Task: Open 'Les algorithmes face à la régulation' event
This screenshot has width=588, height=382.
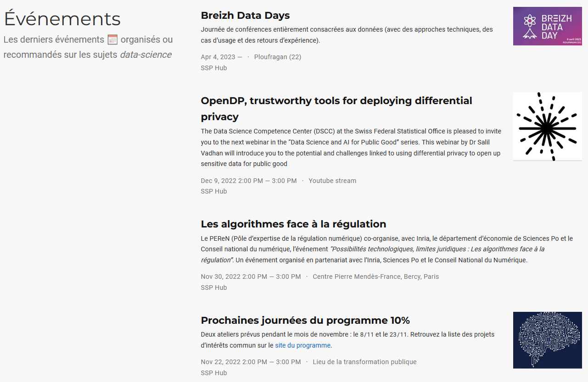Action: (x=293, y=224)
